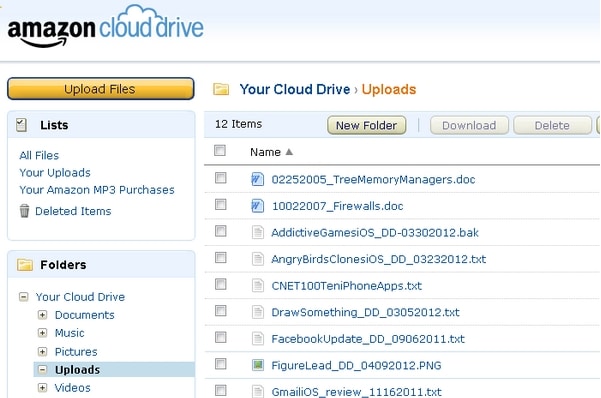This screenshot has height=398, width=601.
Task: Check the box for AddictiveGamesiOS_DD-03302012.bak
Action: coord(220,231)
